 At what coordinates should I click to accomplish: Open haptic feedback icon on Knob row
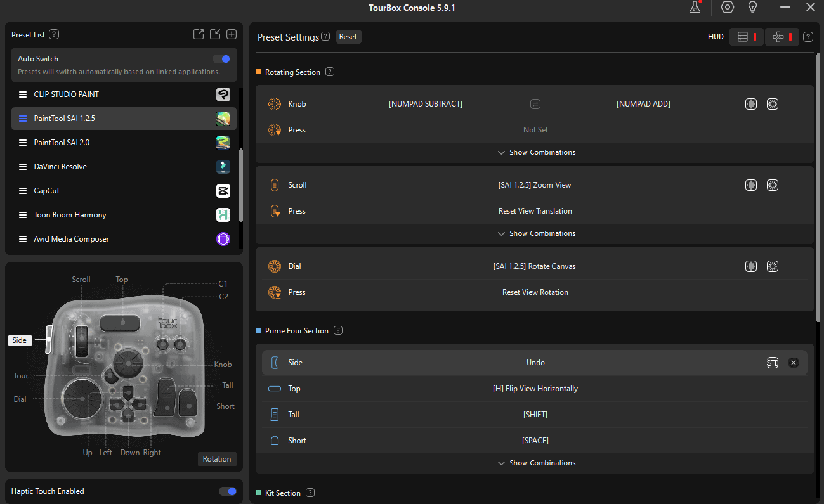[x=751, y=104]
